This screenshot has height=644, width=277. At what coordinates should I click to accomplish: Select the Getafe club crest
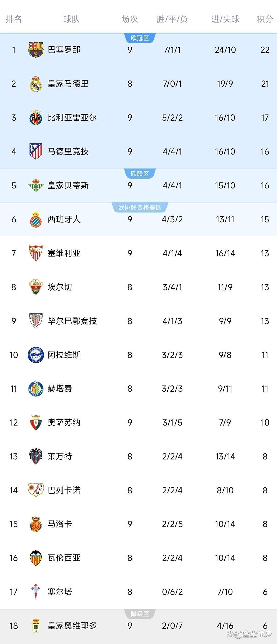point(35,389)
